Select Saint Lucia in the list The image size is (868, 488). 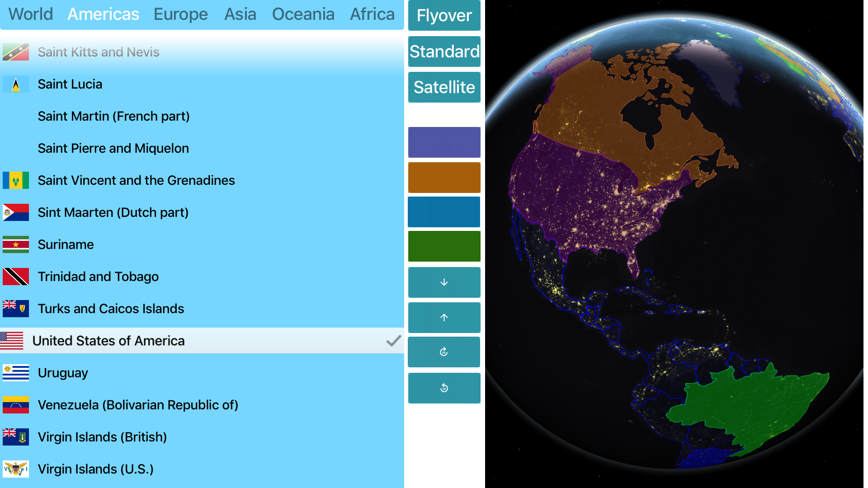pyautogui.click(x=202, y=84)
